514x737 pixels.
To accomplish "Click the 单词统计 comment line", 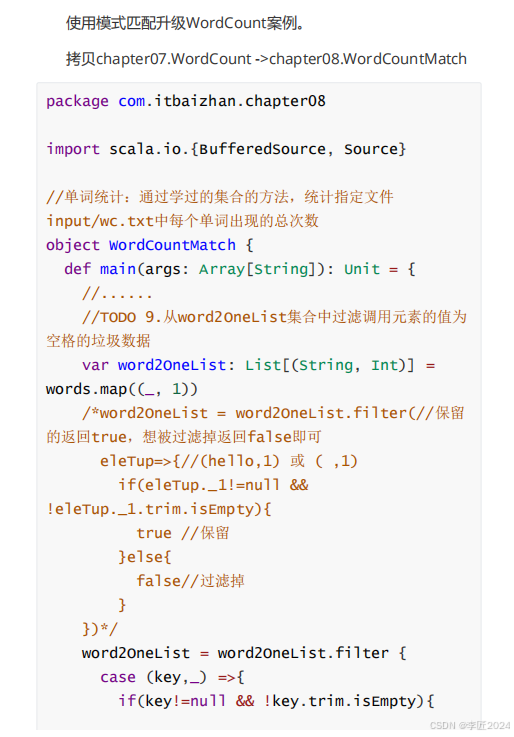I will tap(219, 196).
